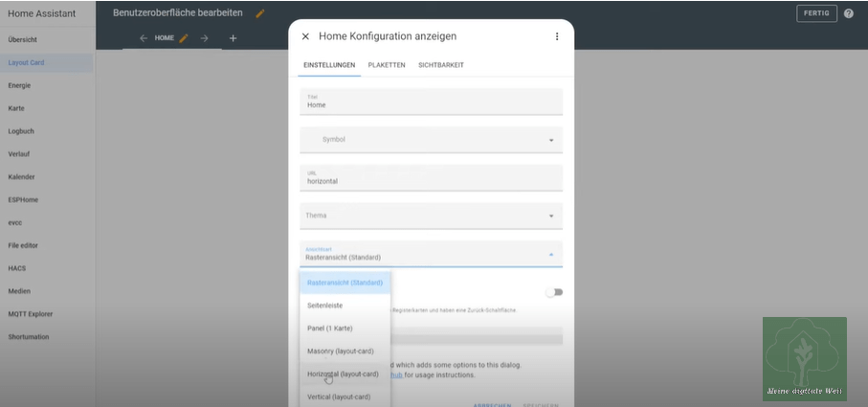Move HOME view left with arrow icon
The height and width of the screenshot is (407, 868).
point(144,38)
